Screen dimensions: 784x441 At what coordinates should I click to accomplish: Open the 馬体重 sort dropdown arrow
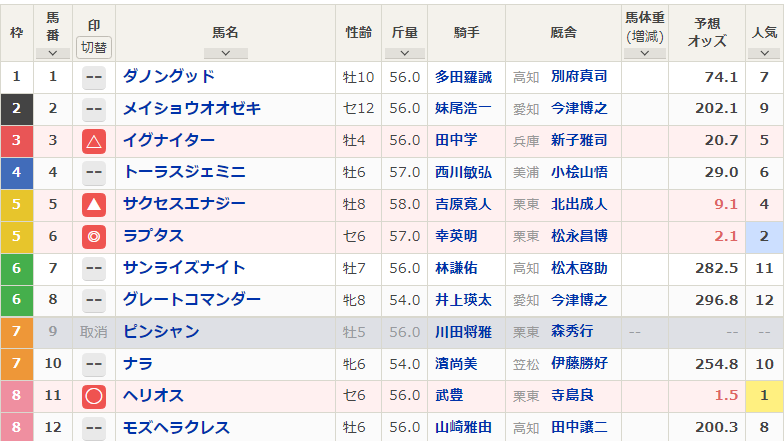pos(644,53)
